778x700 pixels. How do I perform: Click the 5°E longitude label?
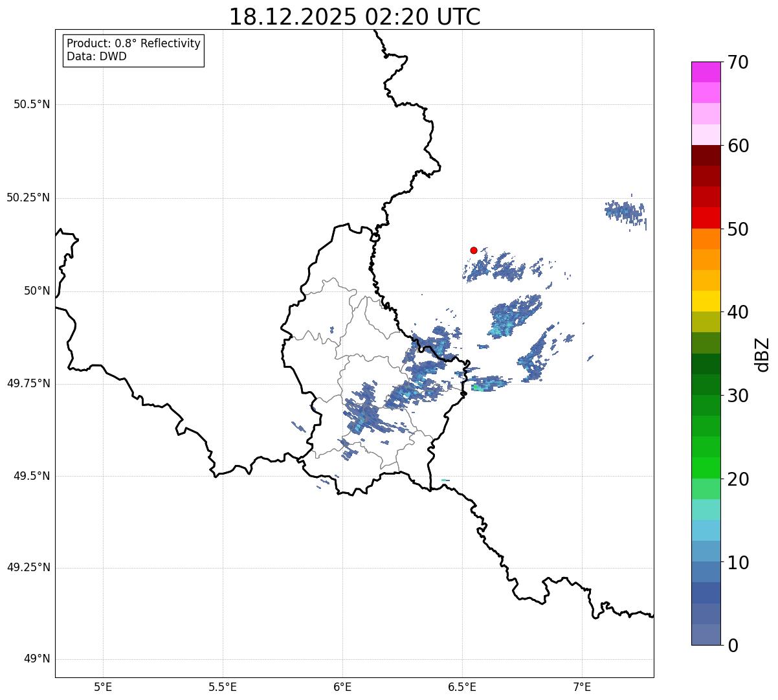103,686
